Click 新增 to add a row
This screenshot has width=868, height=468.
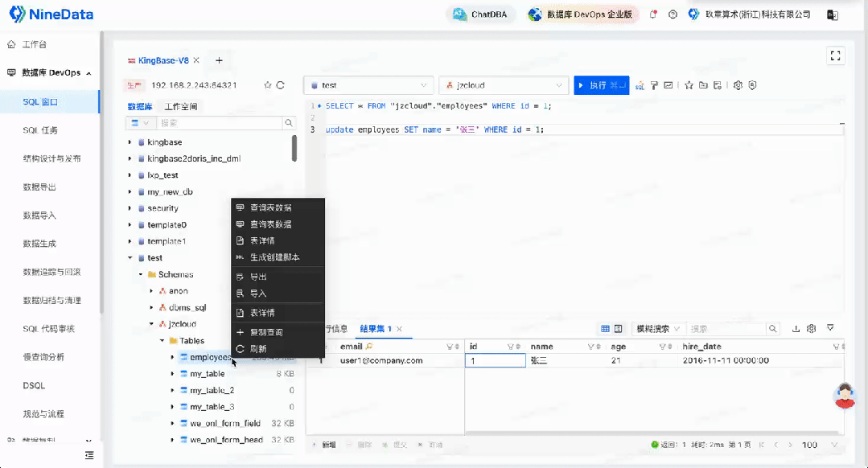pyautogui.click(x=324, y=445)
